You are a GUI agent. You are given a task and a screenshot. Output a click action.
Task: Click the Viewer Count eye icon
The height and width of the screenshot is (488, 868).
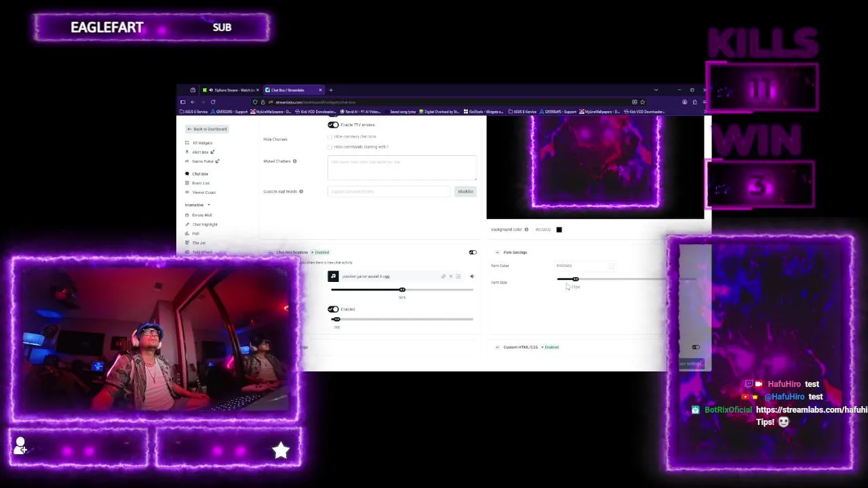tap(187, 192)
